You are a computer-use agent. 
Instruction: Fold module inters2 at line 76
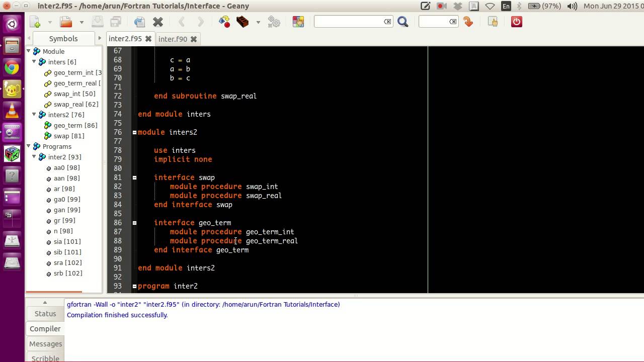pyautogui.click(x=134, y=132)
